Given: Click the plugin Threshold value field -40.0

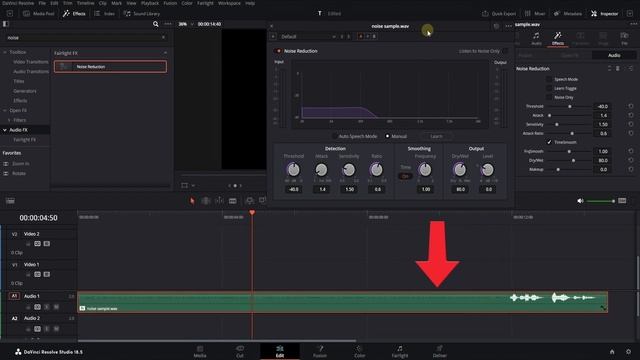Looking at the screenshot, I should pyautogui.click(x=293, y=189).
